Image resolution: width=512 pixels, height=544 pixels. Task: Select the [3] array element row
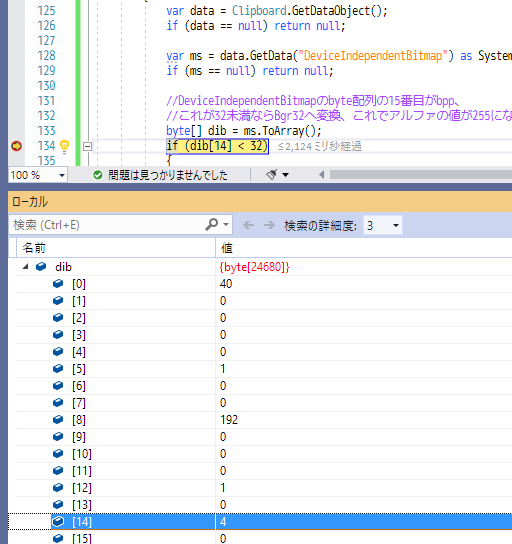pos(264,335)
